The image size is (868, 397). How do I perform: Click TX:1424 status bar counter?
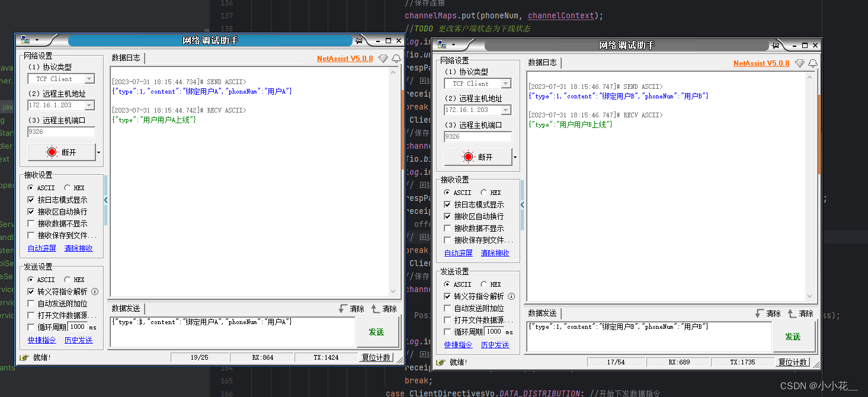[x=327, y=358]
